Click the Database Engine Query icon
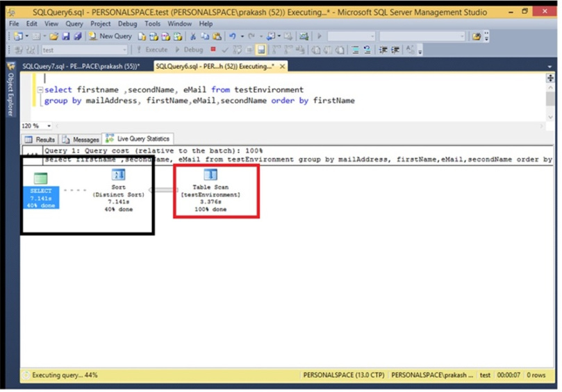Image resolution: width=562 pixels, height=392 pixels. [142, 37]
